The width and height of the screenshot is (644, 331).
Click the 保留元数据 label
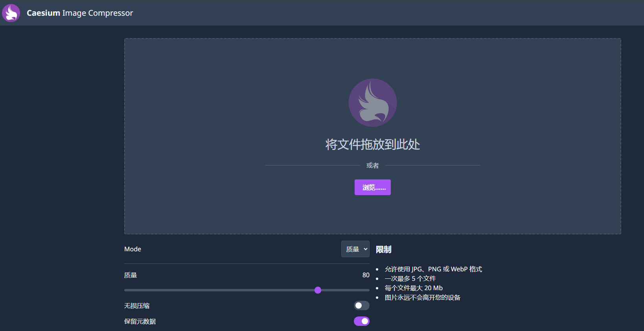[140, 321]
